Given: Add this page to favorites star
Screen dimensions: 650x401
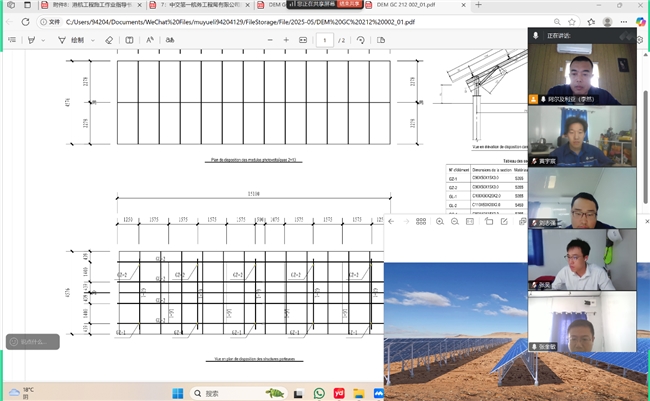Looking at the screenshot, I should (x=572, y=22).
